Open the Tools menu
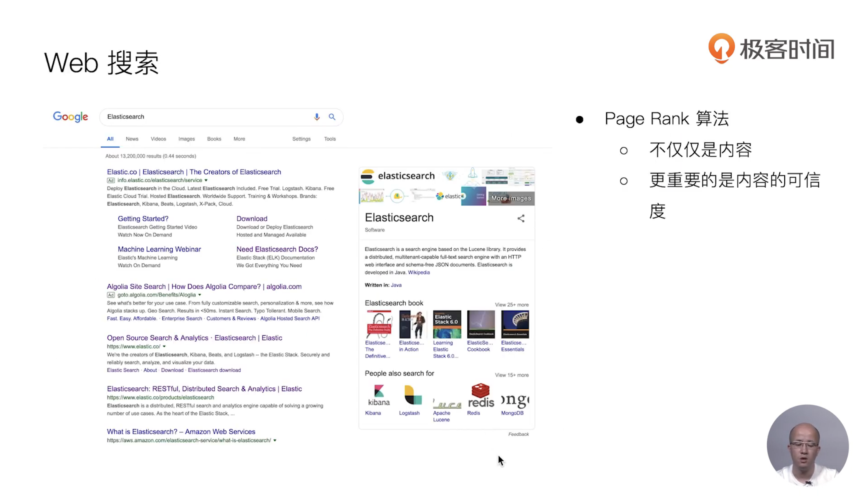This screenshot has width=868, height=499. point(330,139)
